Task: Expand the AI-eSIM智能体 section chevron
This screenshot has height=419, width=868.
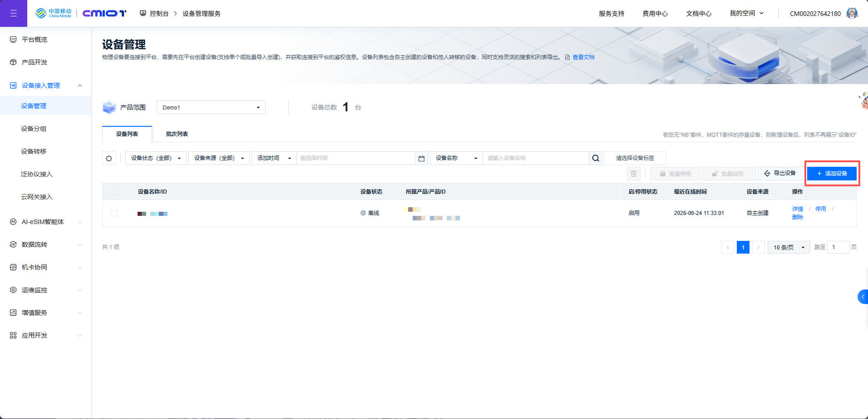Action: click(80, 222)
